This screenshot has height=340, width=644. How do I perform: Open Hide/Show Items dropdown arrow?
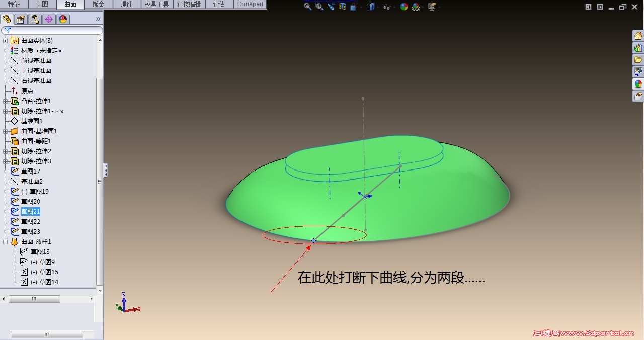pyautogui.click(x=393, y=7)
